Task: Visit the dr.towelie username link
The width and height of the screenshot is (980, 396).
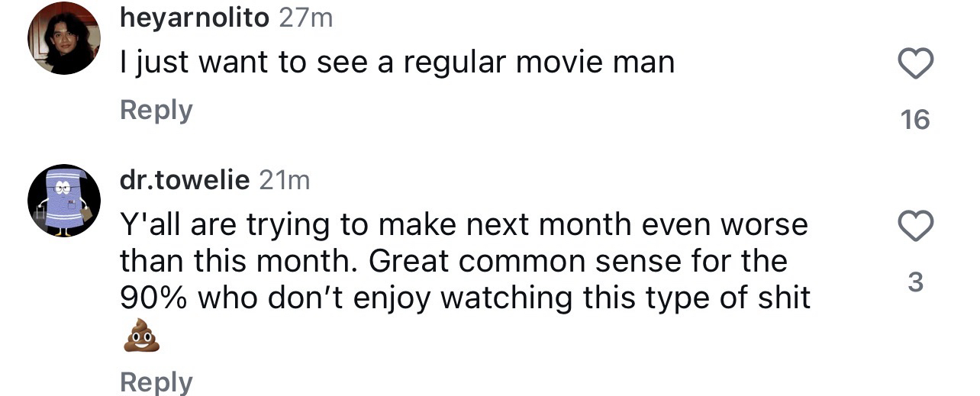Action: pos(185,180)
